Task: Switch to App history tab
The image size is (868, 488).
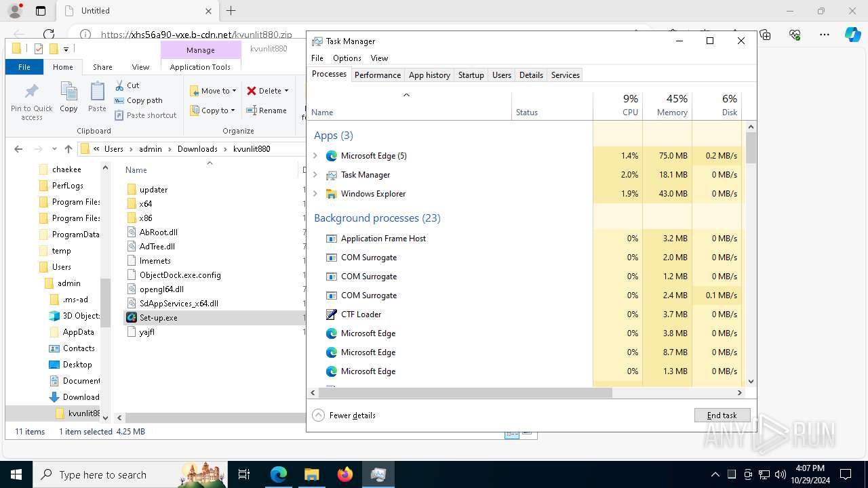Action: click(429, 75)
